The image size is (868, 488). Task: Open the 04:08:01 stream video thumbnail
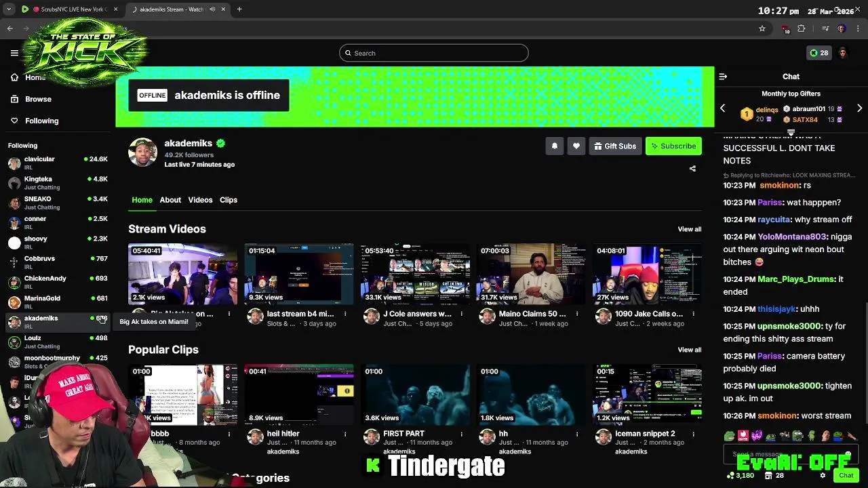click(x=648, y=274)
